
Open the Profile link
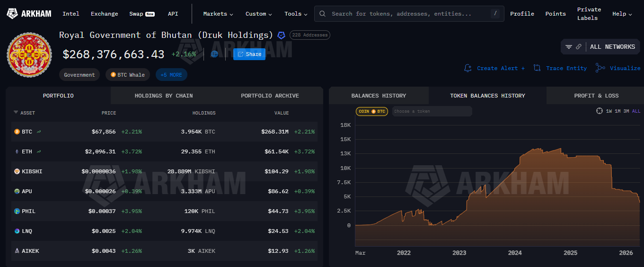point(522,14)
